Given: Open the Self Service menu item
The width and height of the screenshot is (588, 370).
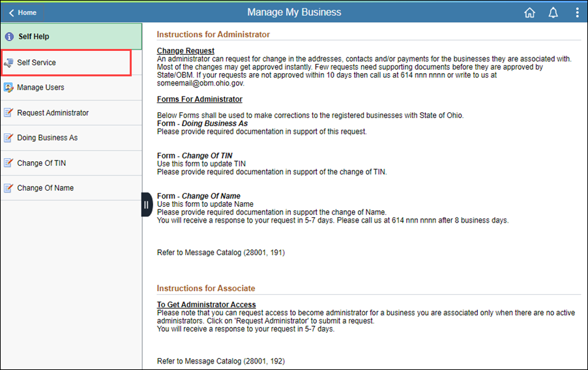Looking at the screenshot, I should tap(37, 63).
